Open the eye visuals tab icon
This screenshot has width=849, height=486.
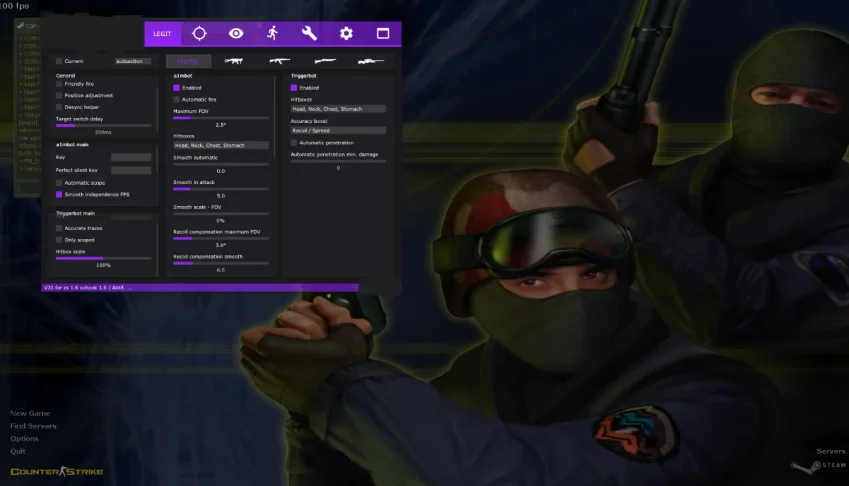pyautogui.click(x=236, y=34)
